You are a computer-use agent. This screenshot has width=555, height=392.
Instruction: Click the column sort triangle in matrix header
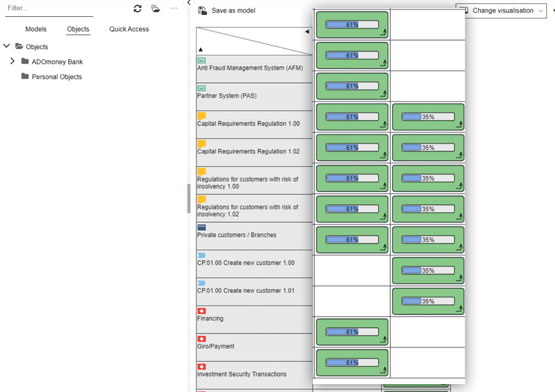point(307,32)
